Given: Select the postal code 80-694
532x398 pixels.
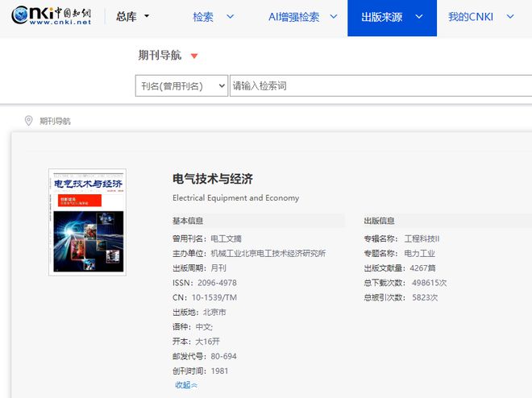Looking at the screenshot, I should (223, 356).
